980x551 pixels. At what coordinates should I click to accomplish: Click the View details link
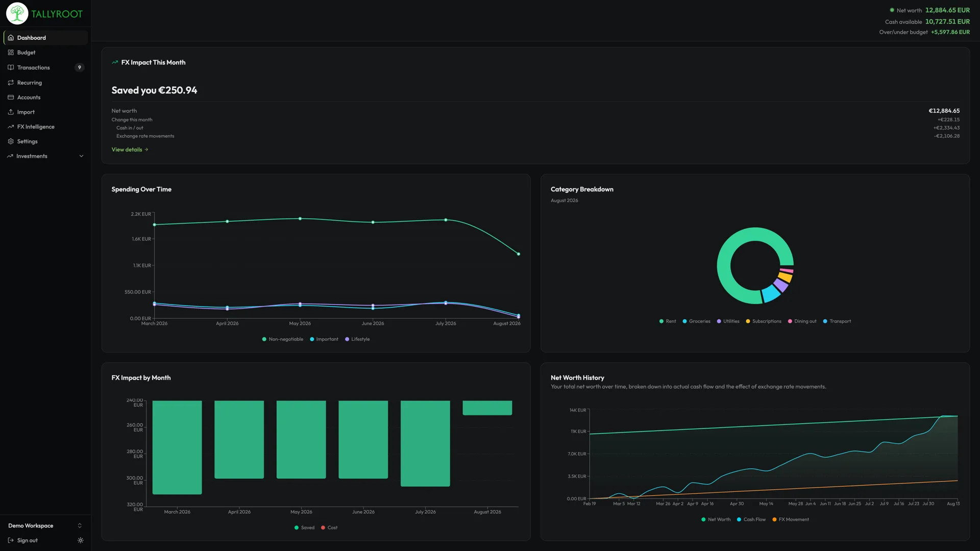tap(130, 149)
